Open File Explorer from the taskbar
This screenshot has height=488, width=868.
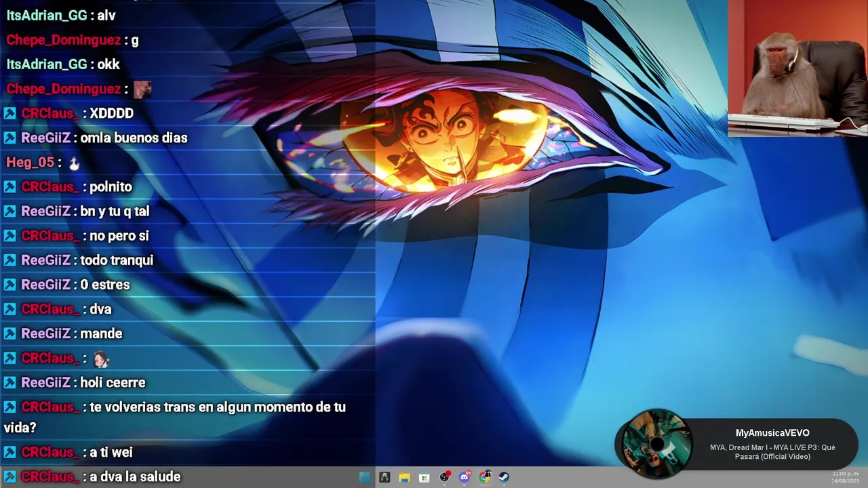tap(404, 477)
